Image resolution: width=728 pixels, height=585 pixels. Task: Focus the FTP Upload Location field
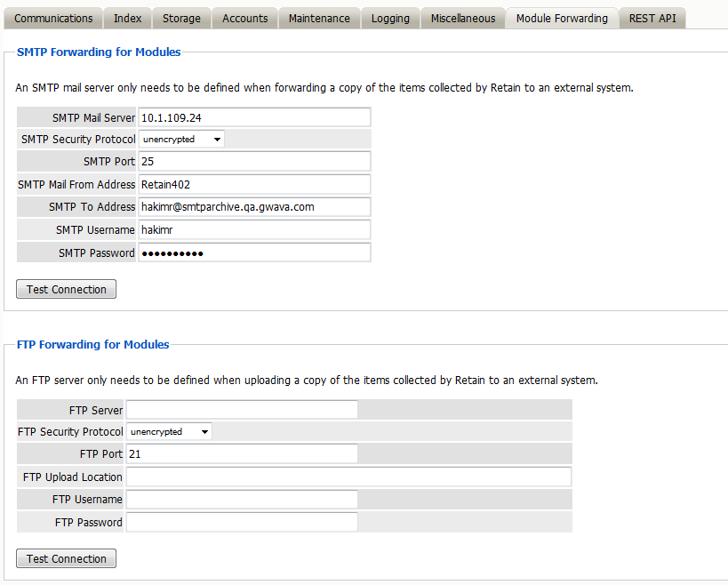348,477
